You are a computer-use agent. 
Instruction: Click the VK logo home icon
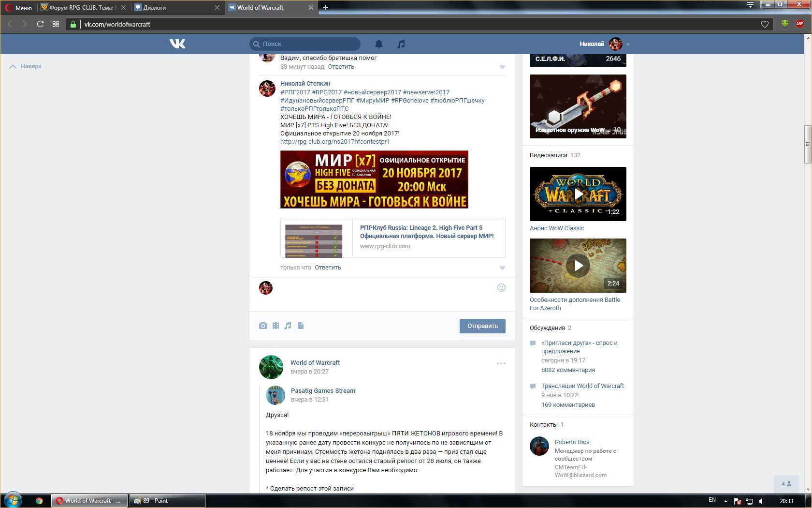(x=177, y=44)
